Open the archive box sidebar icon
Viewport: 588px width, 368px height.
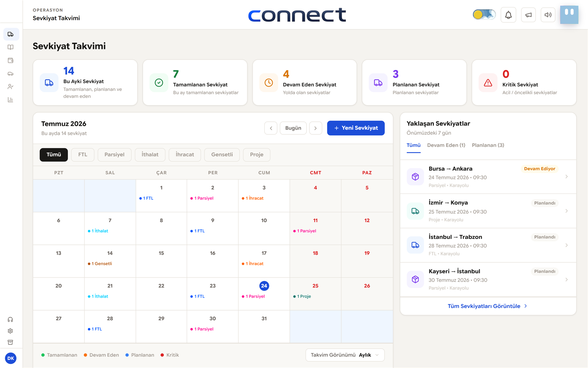click(10, 343)
